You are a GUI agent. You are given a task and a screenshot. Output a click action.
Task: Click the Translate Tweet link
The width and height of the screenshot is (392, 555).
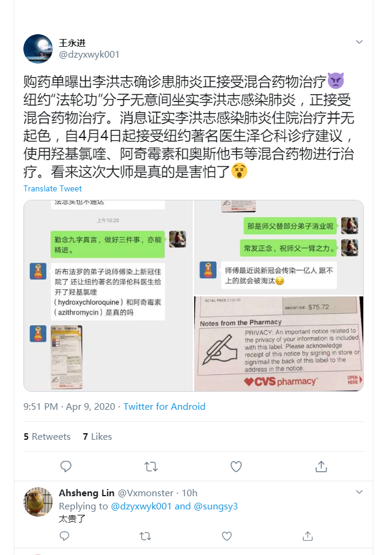(x=53, y=188)
